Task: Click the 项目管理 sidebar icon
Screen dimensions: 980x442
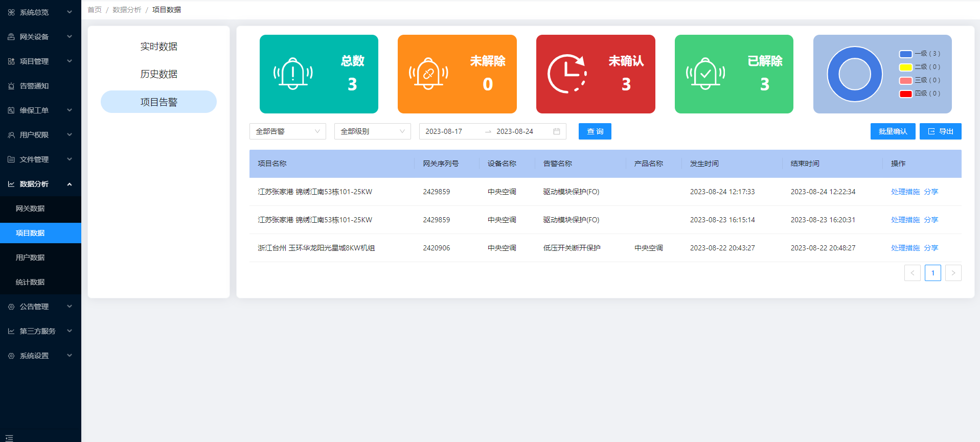Action: tap(11, 61)
